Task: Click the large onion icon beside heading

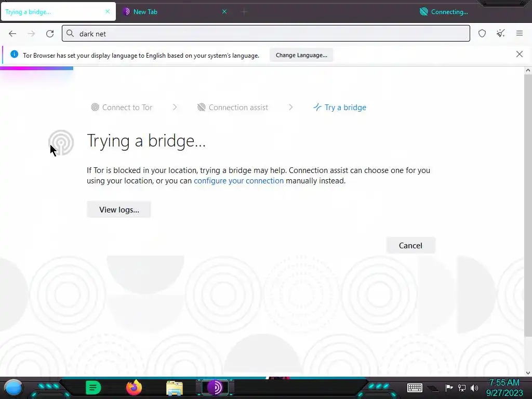Action: [x=61, y=142]
